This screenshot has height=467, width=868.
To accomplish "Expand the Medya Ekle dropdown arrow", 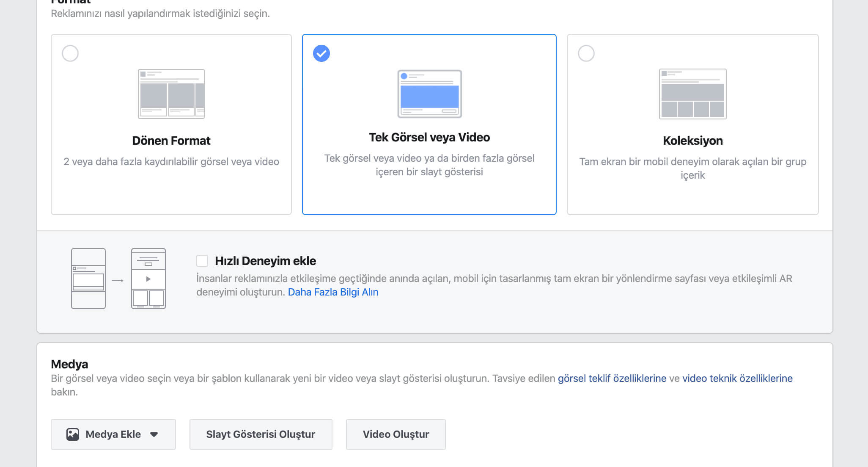I will click(x=154, y=434).
